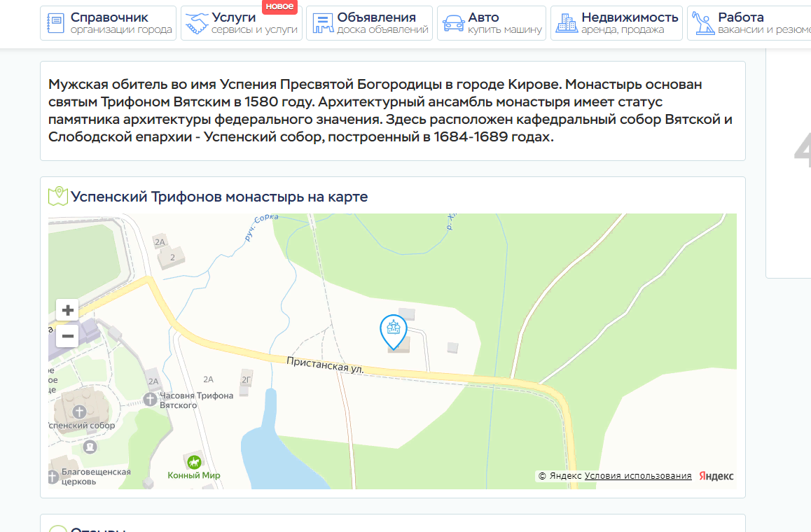Click the blue monastery location pin
Viewport: 811px width, 532px height.
(394, 330)
